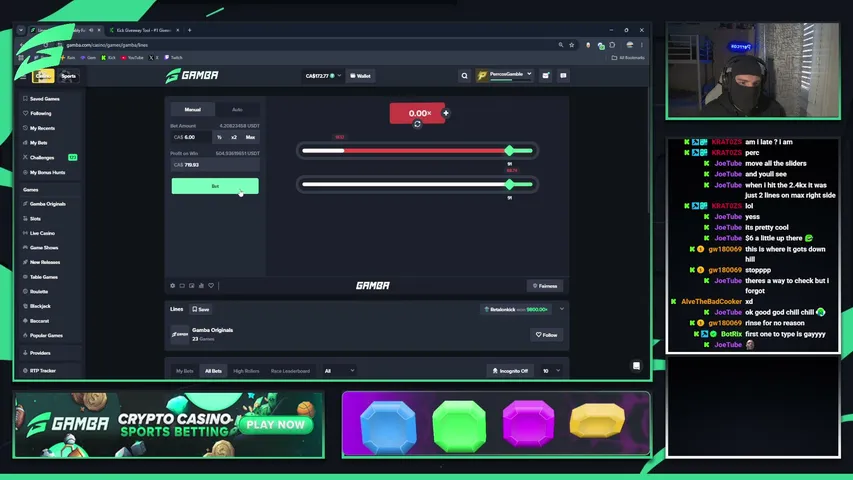
Task: Favorite the game with heart icon
Action: pyautogui.click(x=211, y=286)
